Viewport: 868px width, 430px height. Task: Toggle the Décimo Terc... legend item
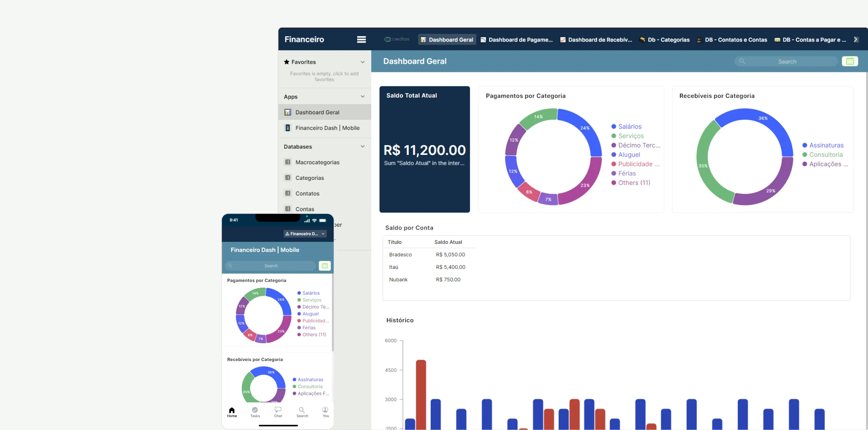[636, 145]
